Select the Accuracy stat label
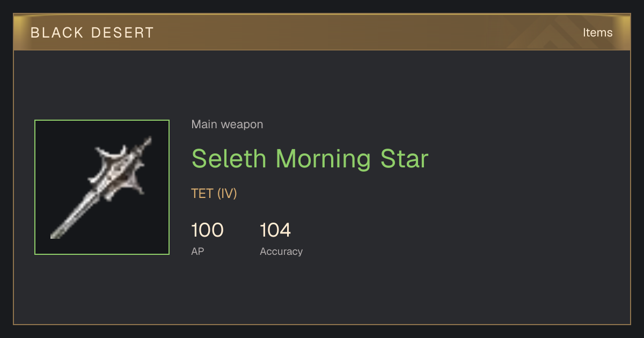Image resolution: width=644 pixels, height=338 pixels. click(x=281, y=252)
